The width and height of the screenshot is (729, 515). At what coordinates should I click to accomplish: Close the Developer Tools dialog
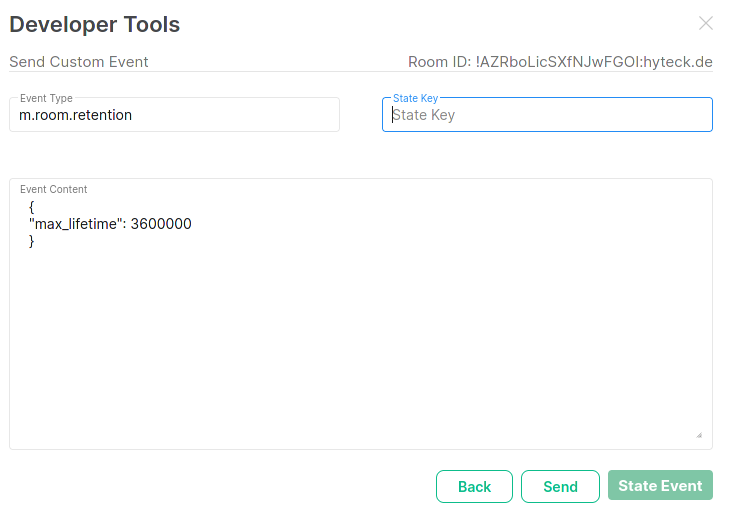click(x=706, y=23)
